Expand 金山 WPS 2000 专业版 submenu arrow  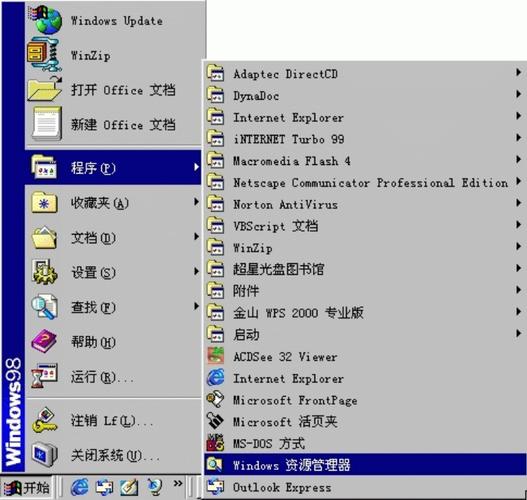pos(518,311)
